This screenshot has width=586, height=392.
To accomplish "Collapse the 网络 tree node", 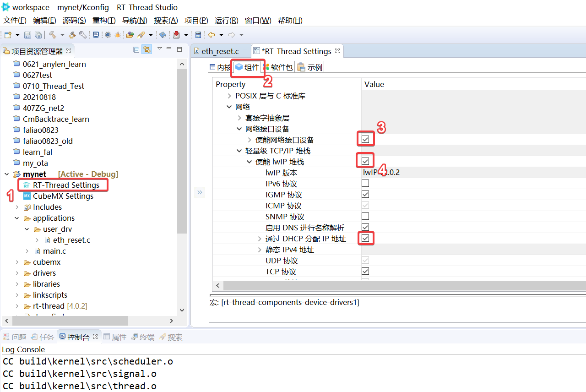I will pyautogui.click(x=229, y=107).
